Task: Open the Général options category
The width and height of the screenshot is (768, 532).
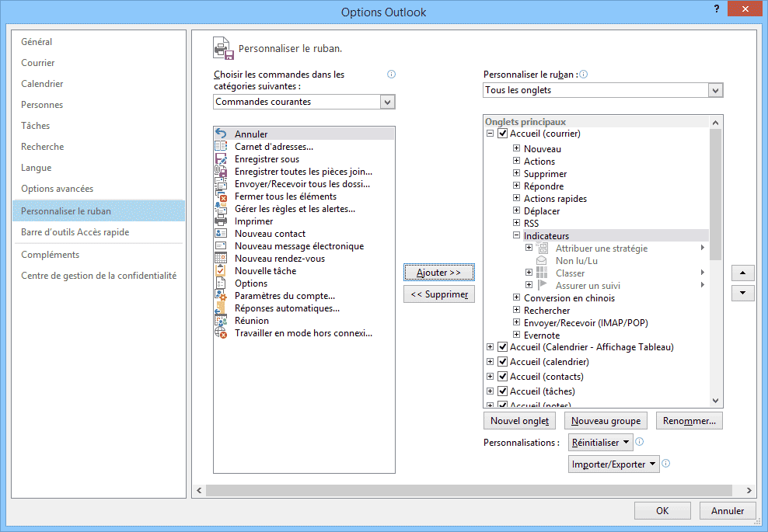Action: (x=99, y=42)
